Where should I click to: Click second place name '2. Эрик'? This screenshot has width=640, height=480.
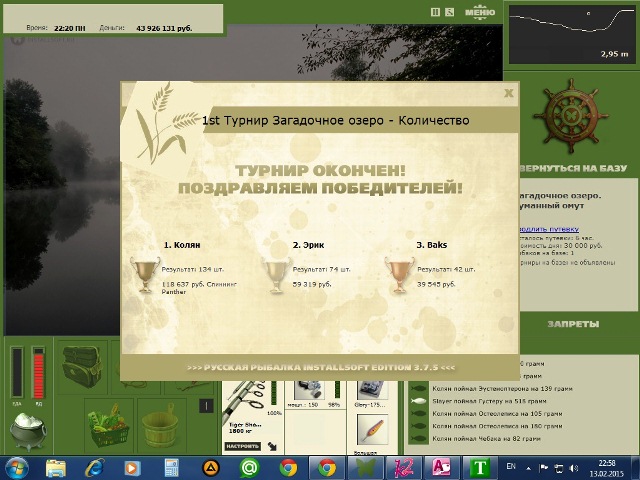[x=308, y=245]
